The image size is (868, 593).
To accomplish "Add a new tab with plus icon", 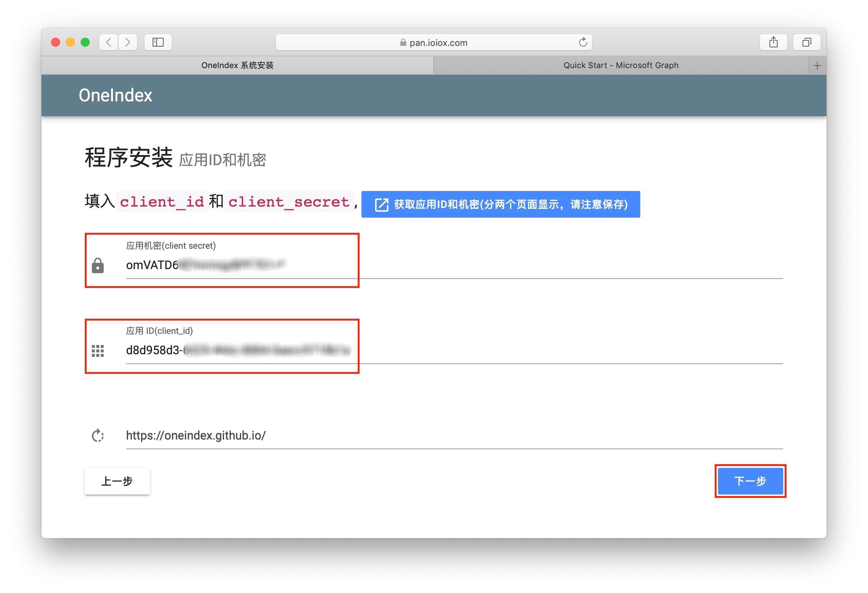I will point(817,66).
